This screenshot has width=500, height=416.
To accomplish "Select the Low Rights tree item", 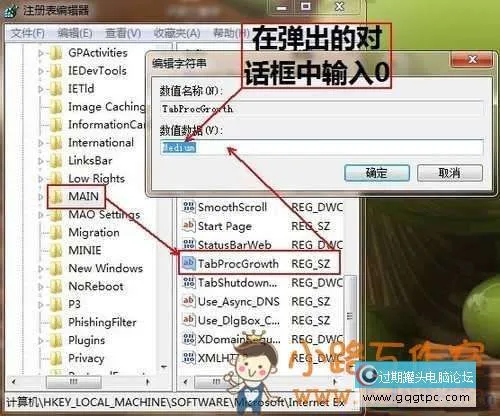I will point(96,179).
